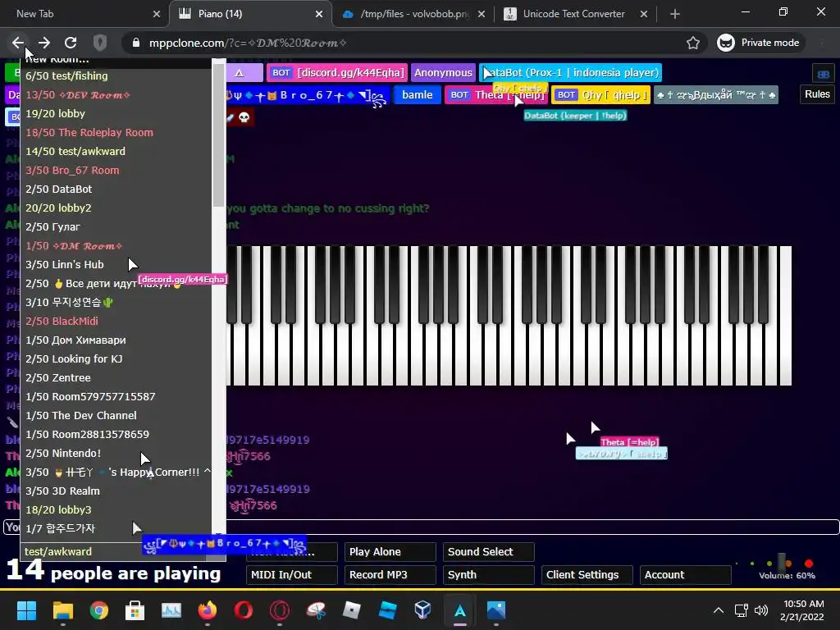
Task: Go back with the browser back arrow
Action: [x=18, y=43]
